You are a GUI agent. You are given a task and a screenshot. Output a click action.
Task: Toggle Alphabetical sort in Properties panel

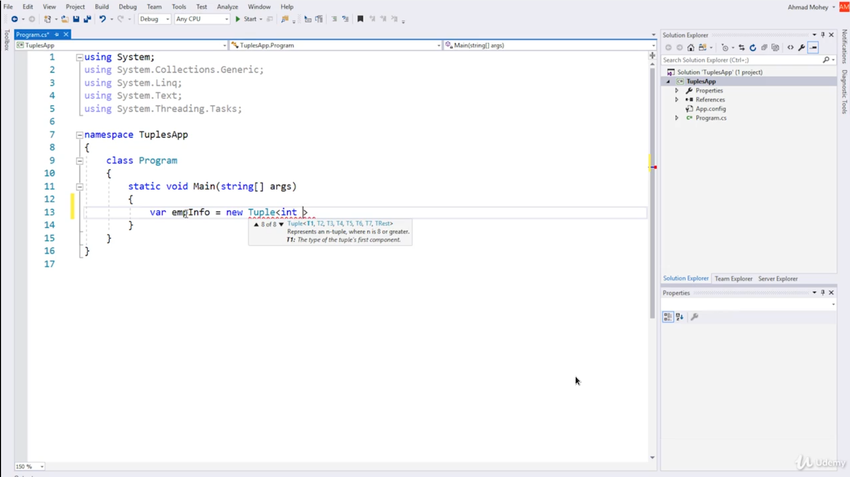click(680, 317)
